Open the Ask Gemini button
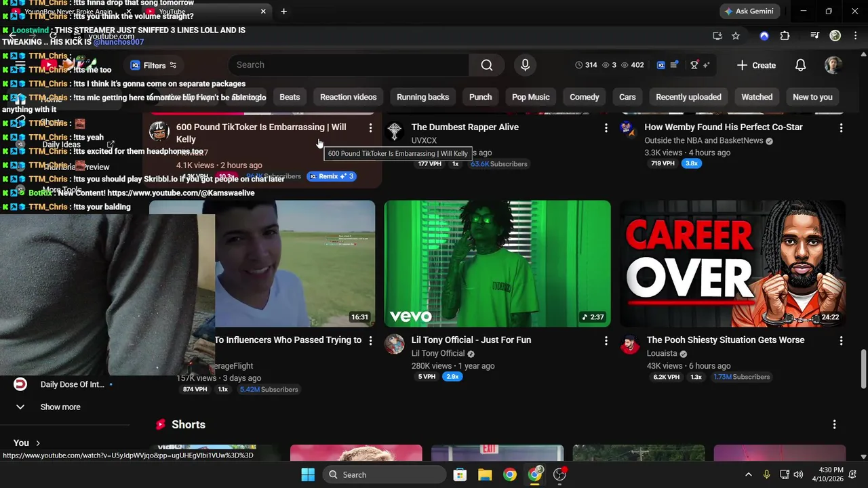The image size is (868, 488). [x=750, y=11]
